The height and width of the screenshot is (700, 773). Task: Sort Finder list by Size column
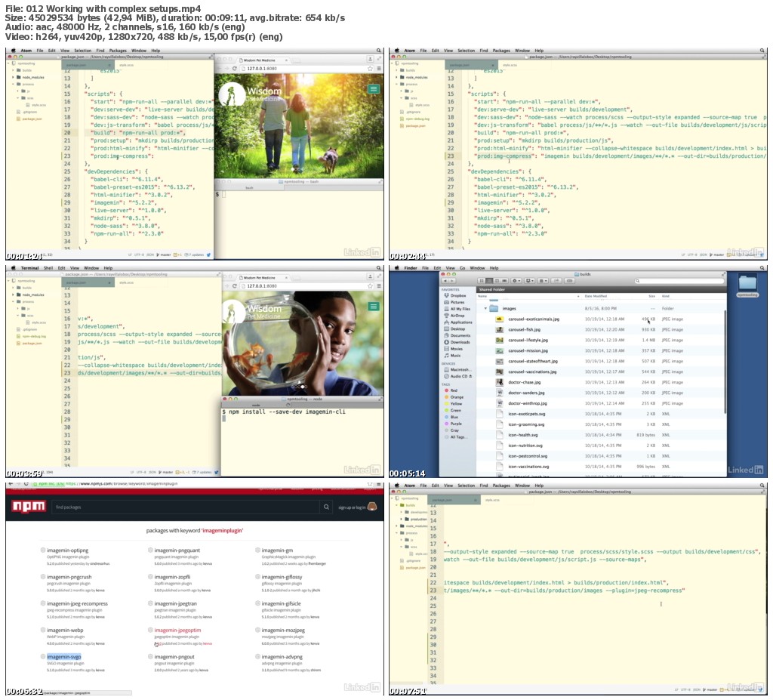click(x=651, y=296)
